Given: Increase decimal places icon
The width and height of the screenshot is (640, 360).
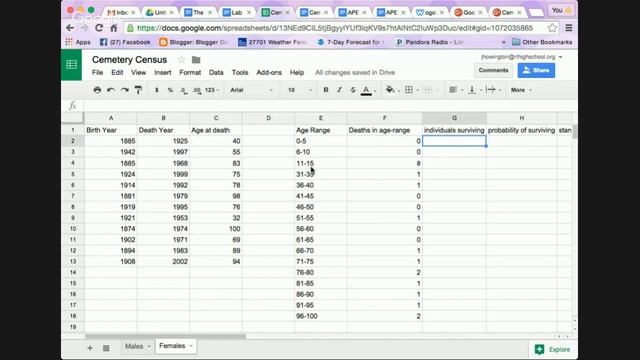Looking at the screenshot, I should [x=197, y=90].
